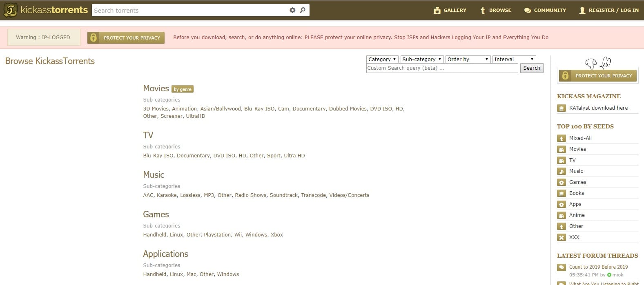644x285 pixels.
Task: Click the Mixed-All top 100 icon
Action: point(562,138)
